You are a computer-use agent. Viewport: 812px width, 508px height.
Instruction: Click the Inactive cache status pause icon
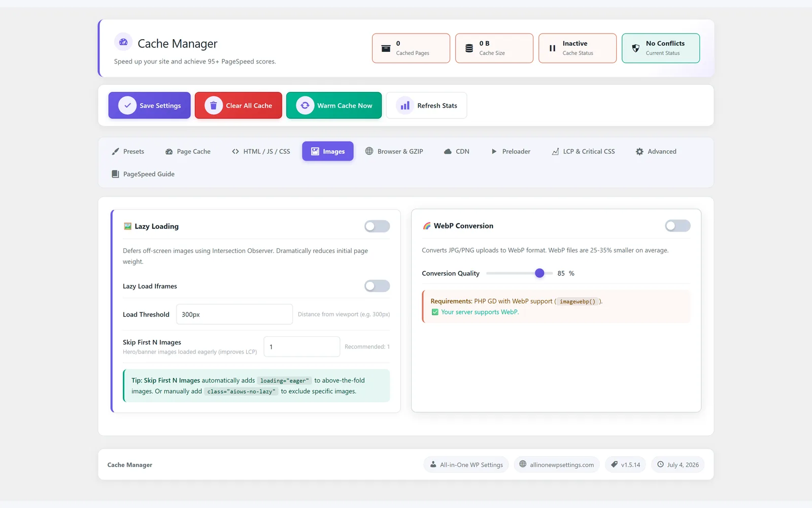click(x=552, y=48)
